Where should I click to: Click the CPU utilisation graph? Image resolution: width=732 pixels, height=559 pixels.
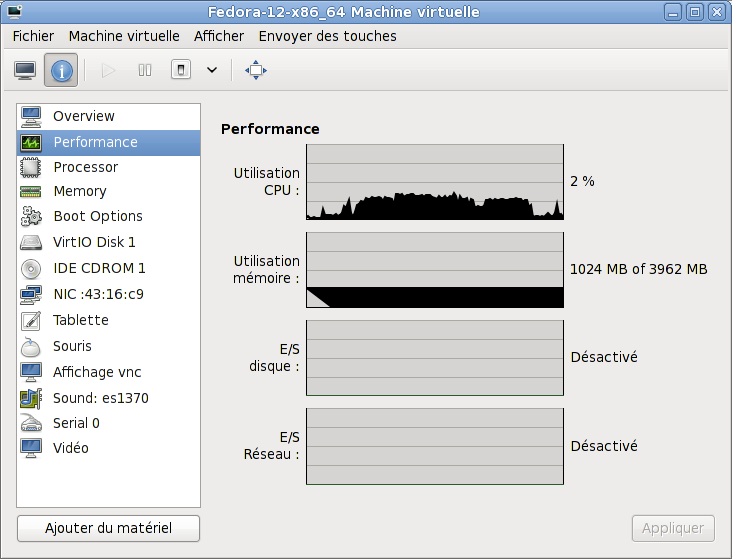[x=435, y=181]
